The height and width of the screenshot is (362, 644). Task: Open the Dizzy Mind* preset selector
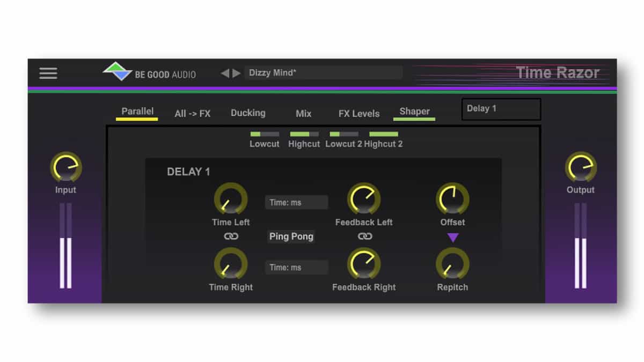pos(324,73)
